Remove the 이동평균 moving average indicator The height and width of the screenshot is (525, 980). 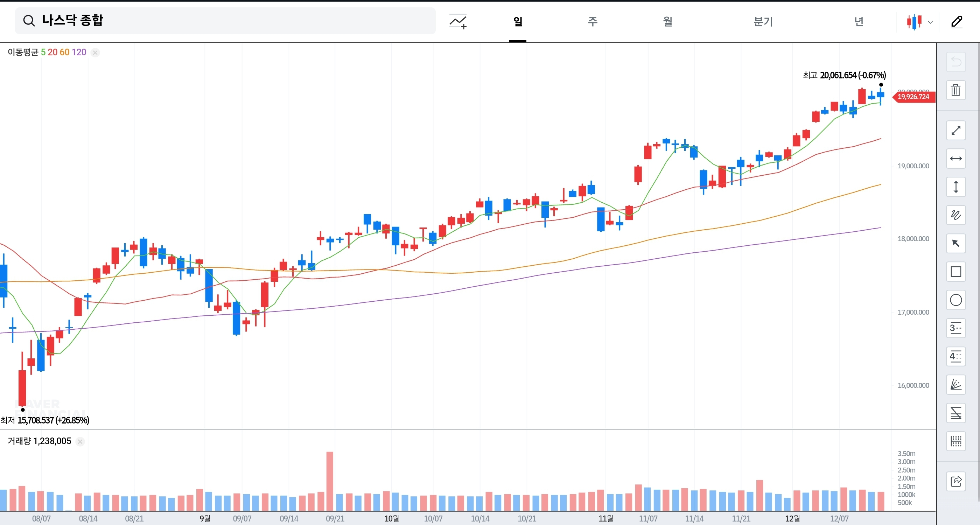pyautogui.click(x=96, y=52)
